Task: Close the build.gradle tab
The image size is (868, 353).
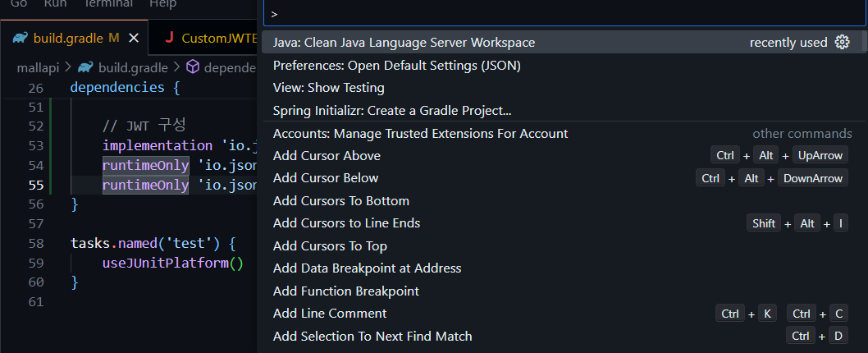Action: coord(134,39)
